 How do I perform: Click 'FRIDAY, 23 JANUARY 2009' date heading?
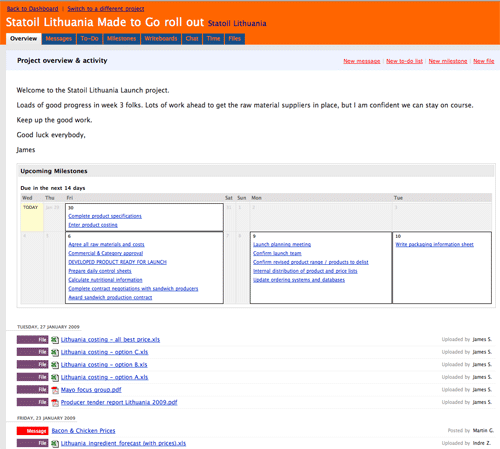click(x=46, y=418)
